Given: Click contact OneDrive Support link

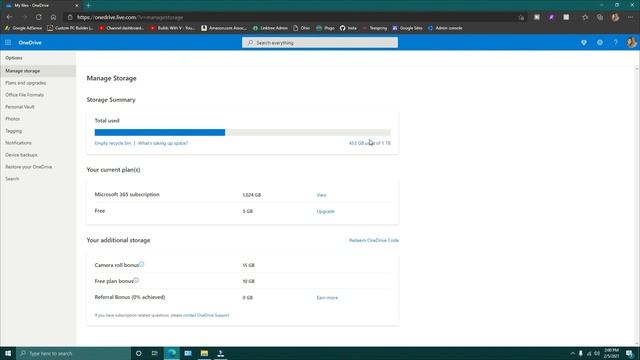Looking at the screenshot, I should click(x=206, y=315).
